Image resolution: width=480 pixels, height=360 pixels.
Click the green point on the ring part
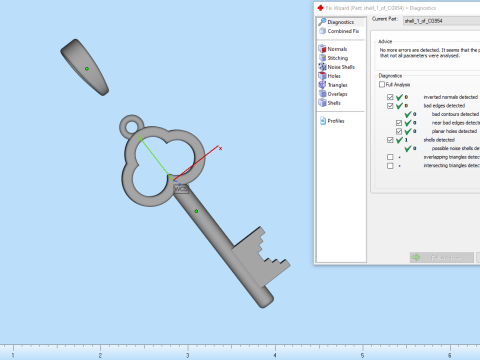(87, 69)
